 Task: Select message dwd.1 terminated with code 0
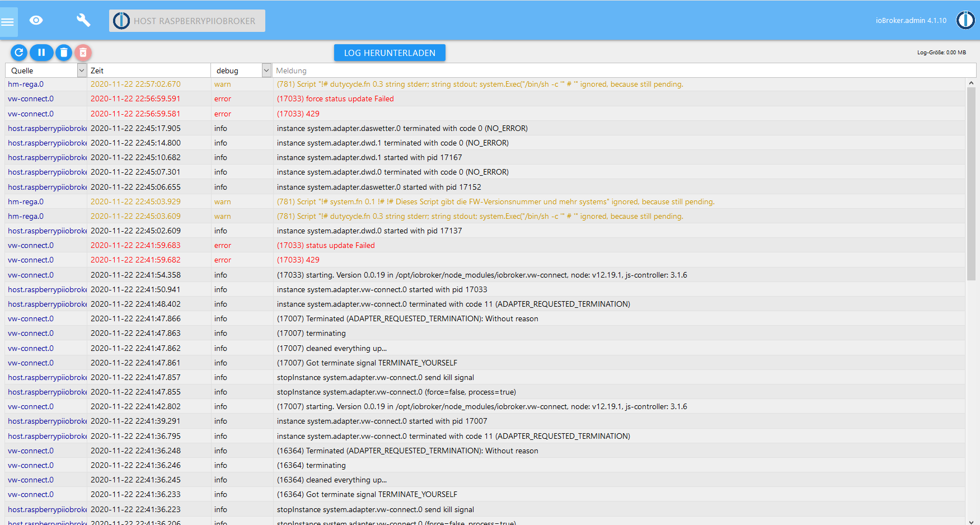pyautogui.click(x=393, y=143)
